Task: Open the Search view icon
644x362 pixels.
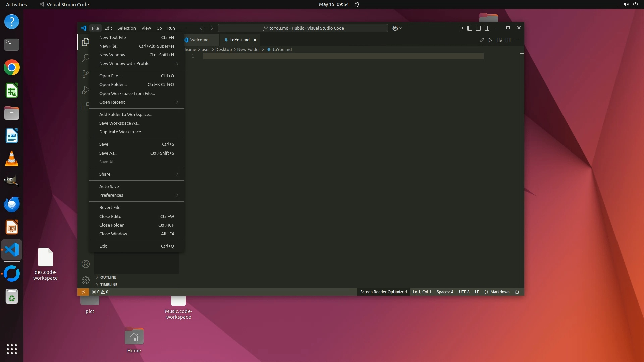Action: click(x=85, y=58)
